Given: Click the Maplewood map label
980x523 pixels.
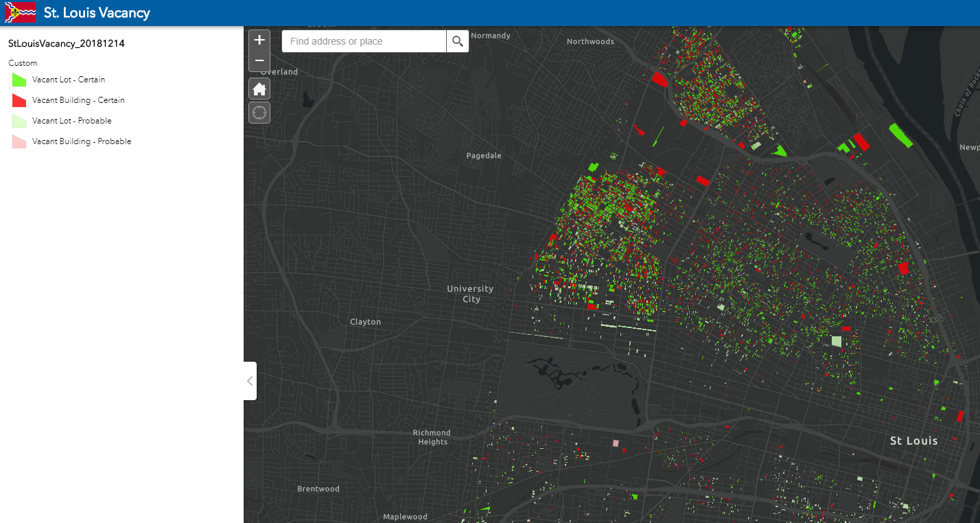Looking at the screenshot, I should click(405, 517).
